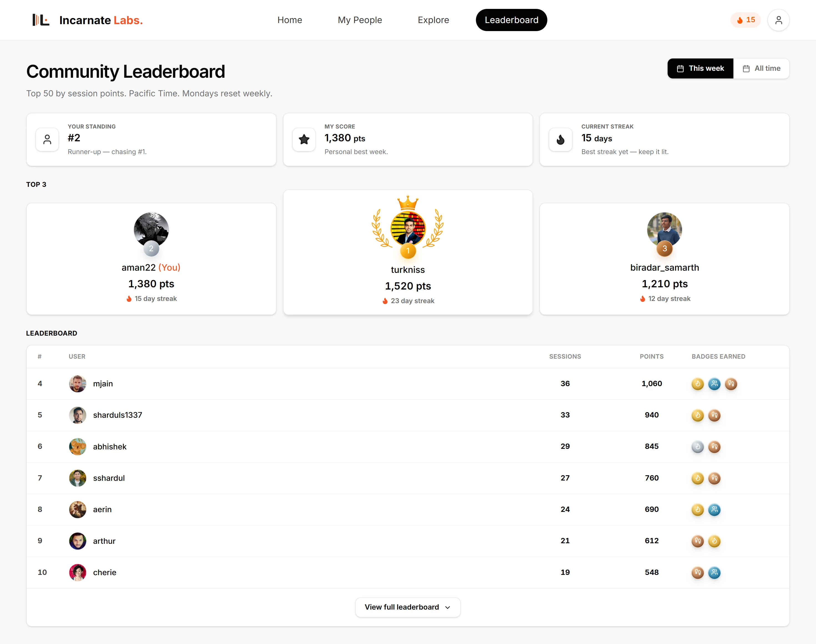Screen dimensions: 816x644
Task: Click sharduls1337's bronze footprints badge
Action: tap(714, 415)
